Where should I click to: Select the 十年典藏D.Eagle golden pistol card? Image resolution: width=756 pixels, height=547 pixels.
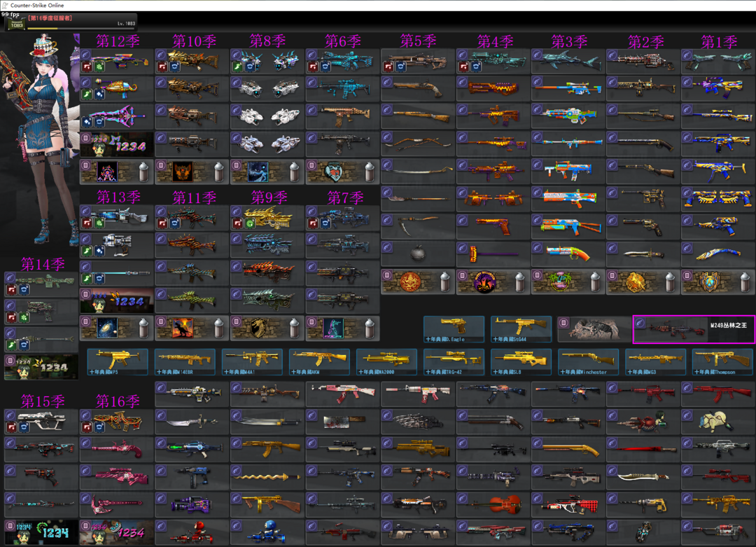(x=454, y=329)
